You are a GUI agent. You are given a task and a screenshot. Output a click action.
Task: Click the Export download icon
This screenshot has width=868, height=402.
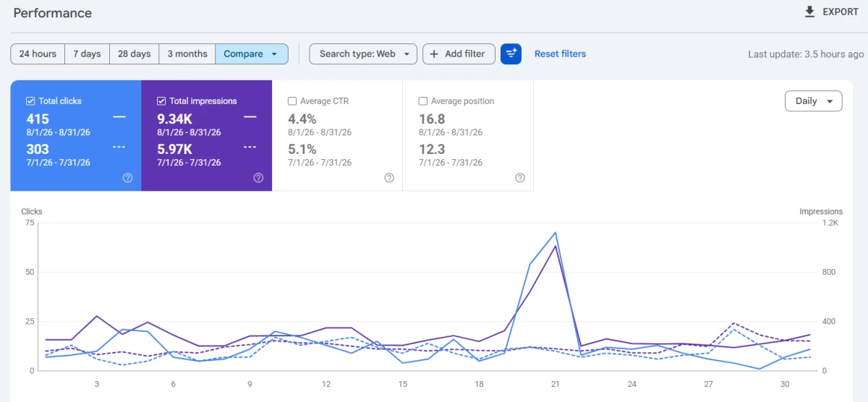click(x=809, y=12)
